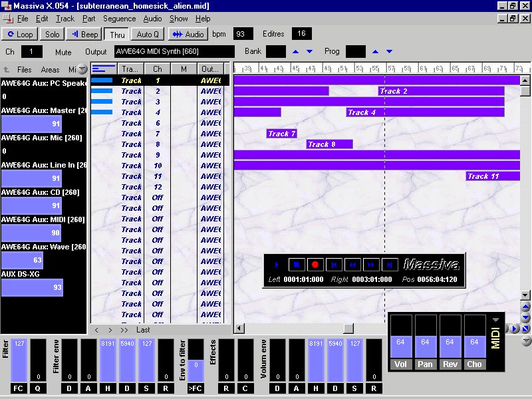Toggle the Audio toolbar button
This screenshot has width=532, height=399.
(x=188, y=35)
